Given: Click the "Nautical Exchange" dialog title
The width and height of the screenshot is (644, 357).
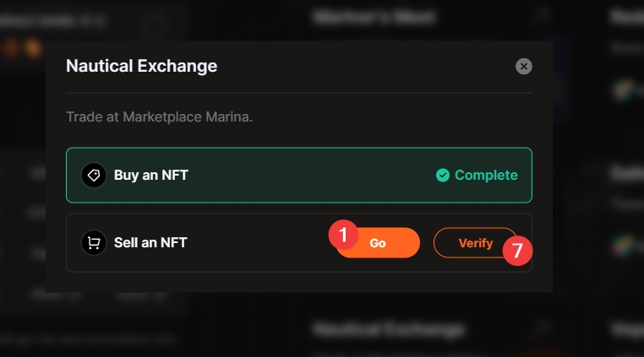Looking at the screenshot, I should (141, 66).
